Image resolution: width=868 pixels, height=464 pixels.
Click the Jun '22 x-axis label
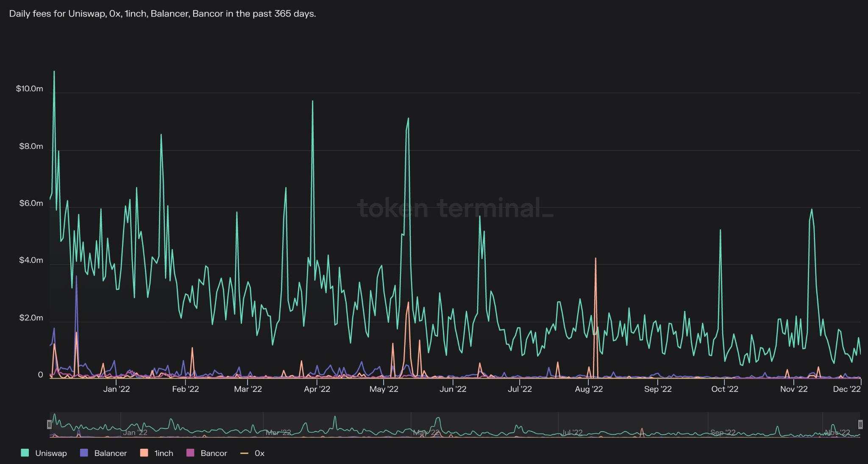click(x=453, y=389)
